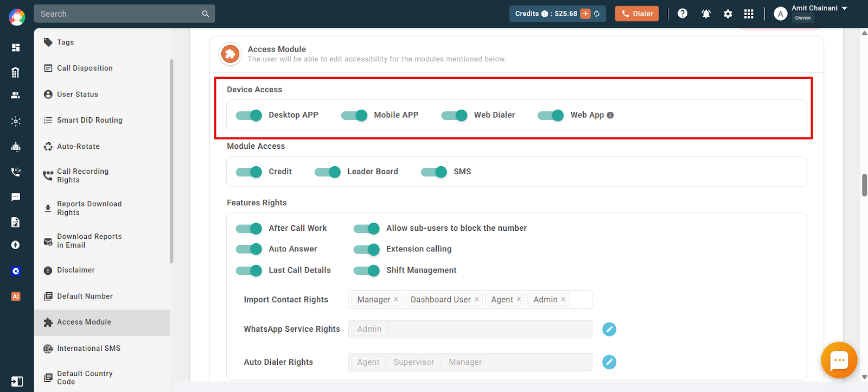This screenshot has width=868, height=392.
Task: Open the Amit Chainani account dropdown arrow
Action: pyautogui.click(x=845, y=8)
